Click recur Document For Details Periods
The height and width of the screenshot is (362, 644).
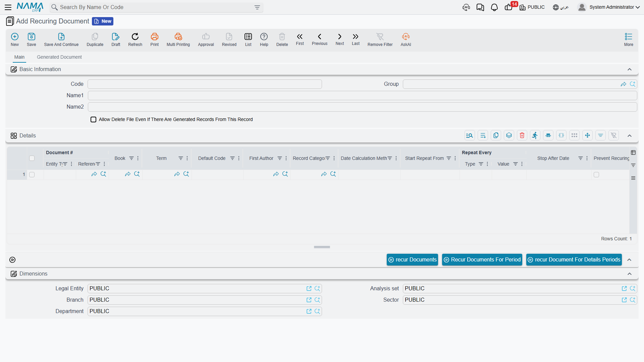click(574, 260)
